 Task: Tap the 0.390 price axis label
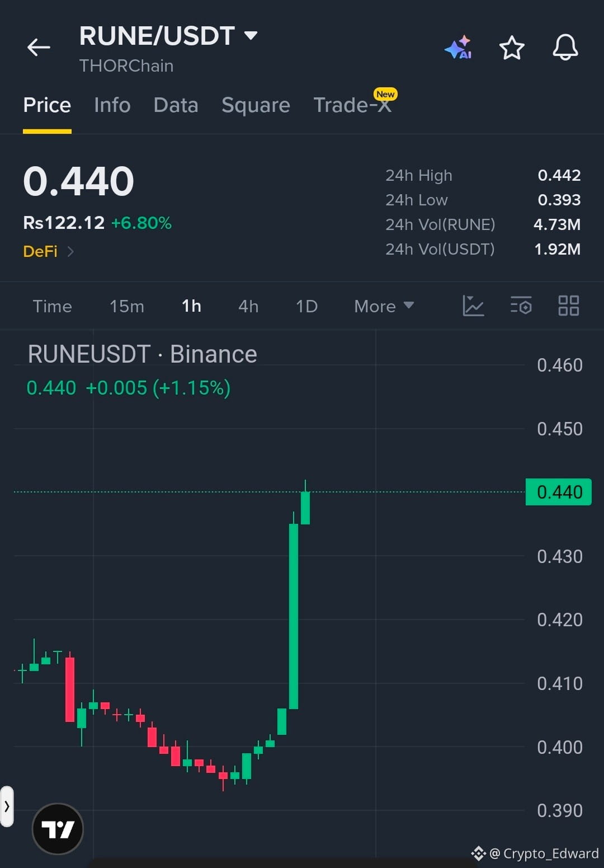pos(560,810)
